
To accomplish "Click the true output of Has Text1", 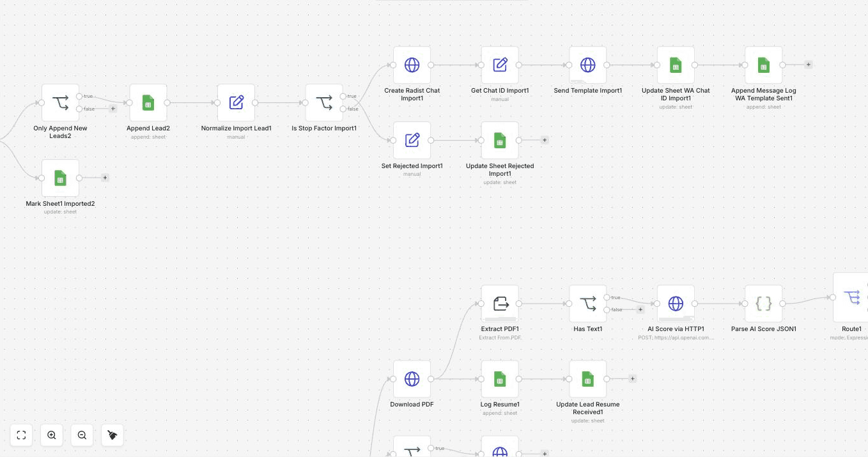I will (x=607, y=297).
